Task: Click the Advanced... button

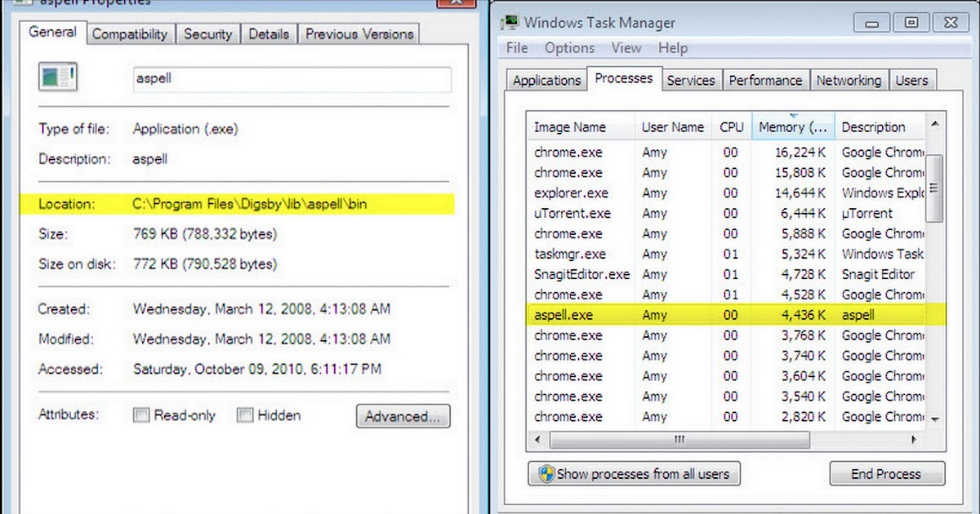Action: tap(403, 416)
